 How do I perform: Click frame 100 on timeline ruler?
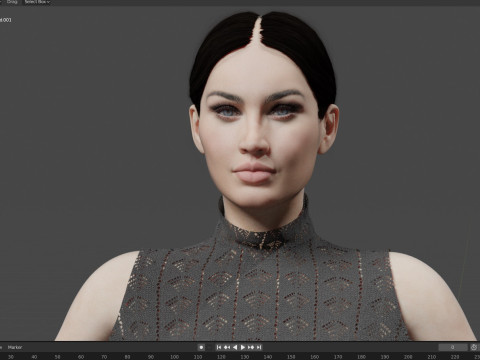[174, 357]
